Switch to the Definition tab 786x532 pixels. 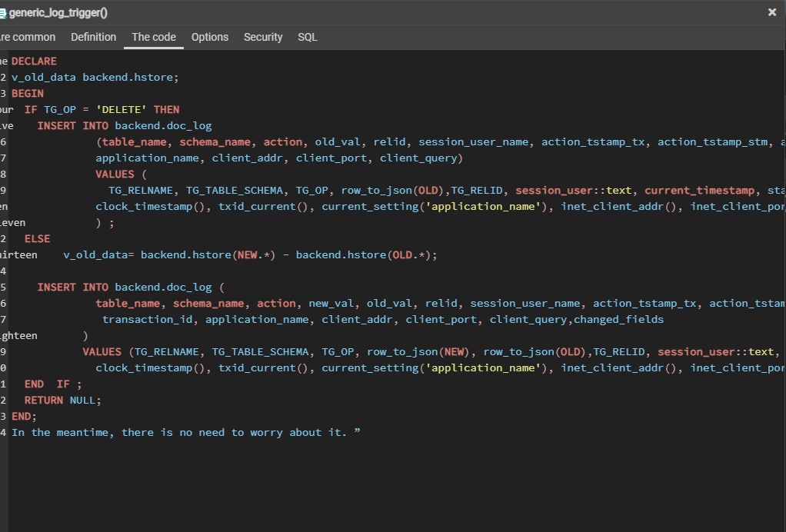93,37
